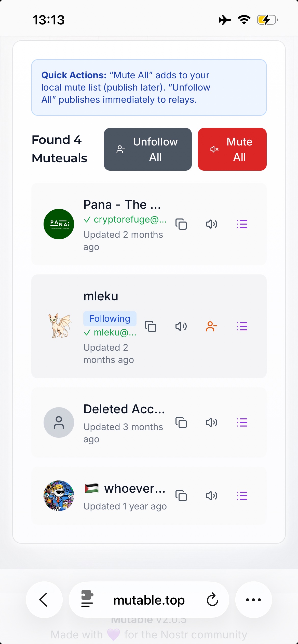
Task: Unfollow mleku via orange person icon
Action: point(212,326)
